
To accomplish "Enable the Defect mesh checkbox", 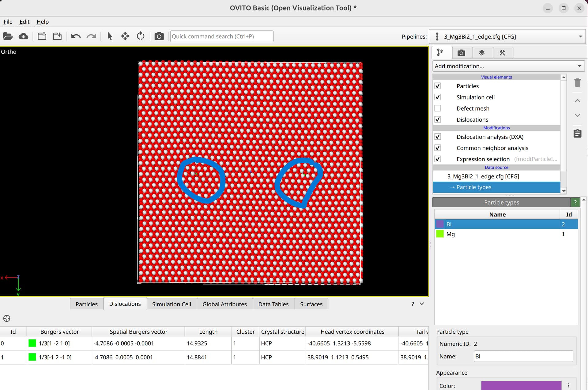I will click(x=438, y=108).
